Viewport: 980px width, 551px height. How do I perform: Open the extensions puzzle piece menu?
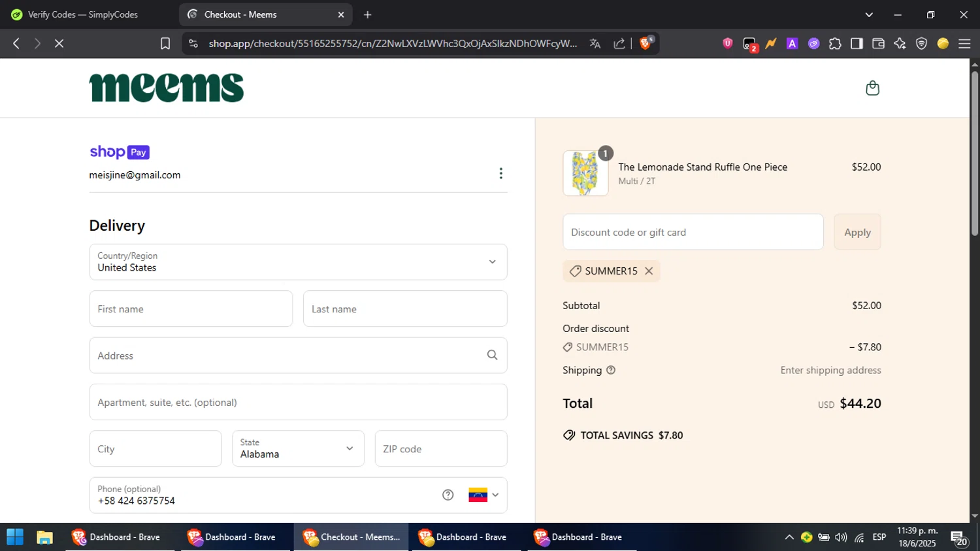835,43
